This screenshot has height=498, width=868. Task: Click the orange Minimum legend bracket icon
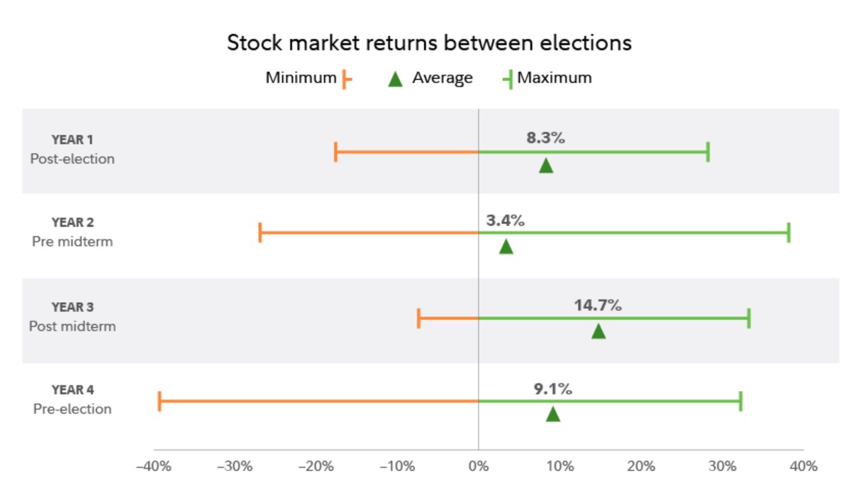point(346,79)
